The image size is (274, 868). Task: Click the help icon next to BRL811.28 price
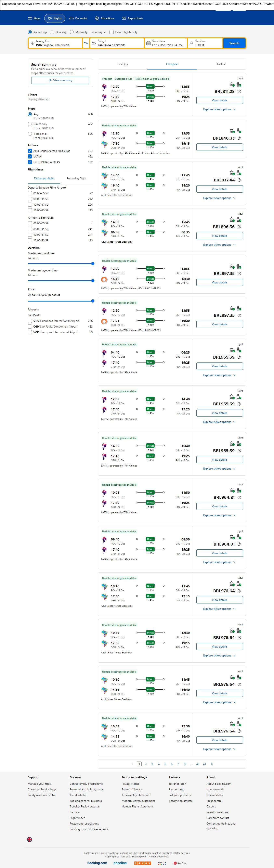click(239, 92)
